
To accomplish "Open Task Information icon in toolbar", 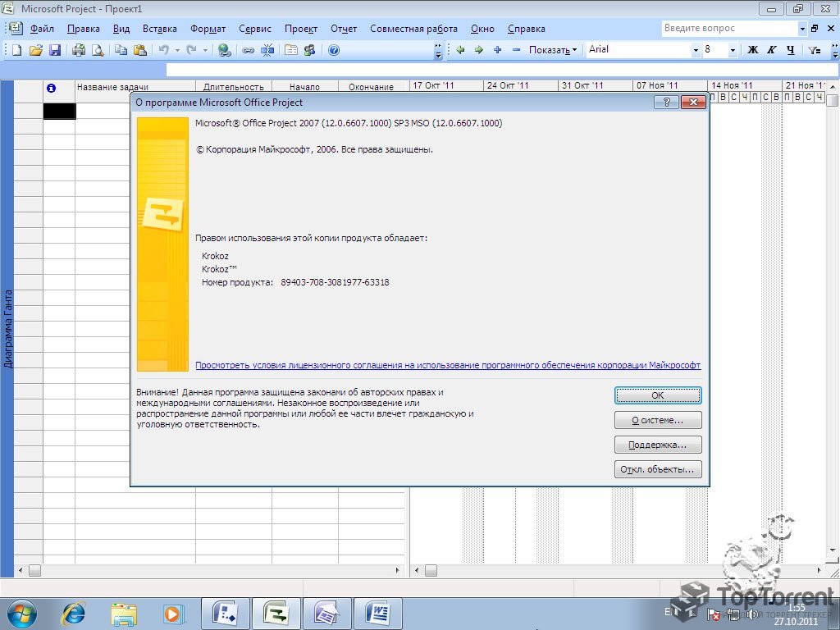I will [x=291, y=50].
